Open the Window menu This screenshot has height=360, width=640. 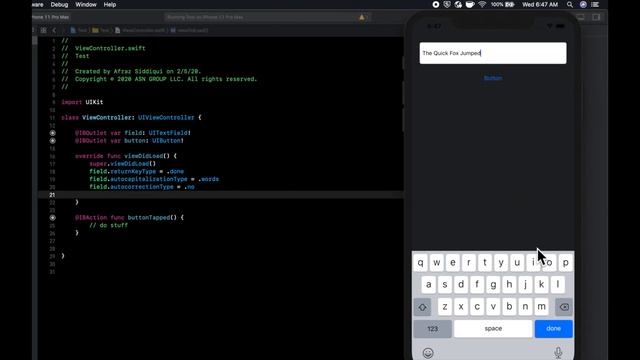(86, 4)
